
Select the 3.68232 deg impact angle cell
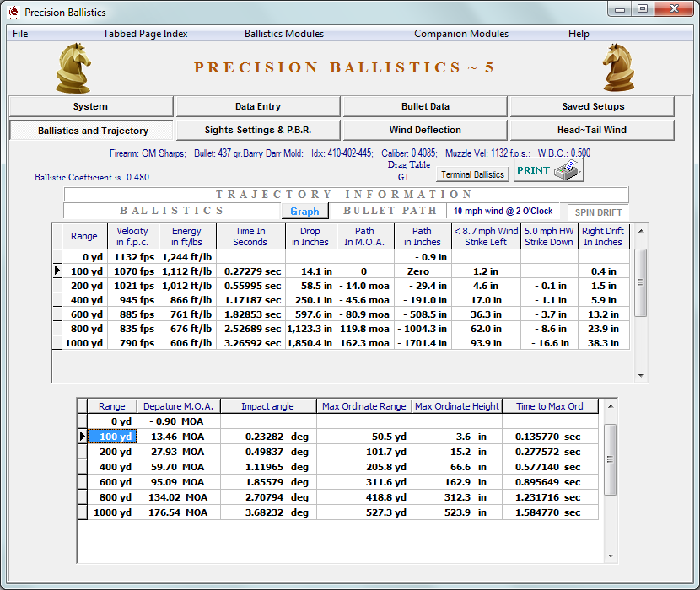pos(268,512)
